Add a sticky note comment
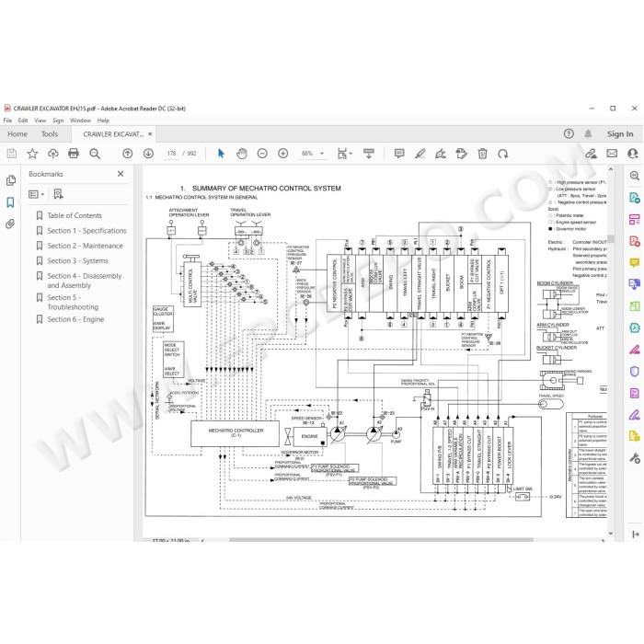Viewport: 644px width, 644px height. [x=399, y=154]
